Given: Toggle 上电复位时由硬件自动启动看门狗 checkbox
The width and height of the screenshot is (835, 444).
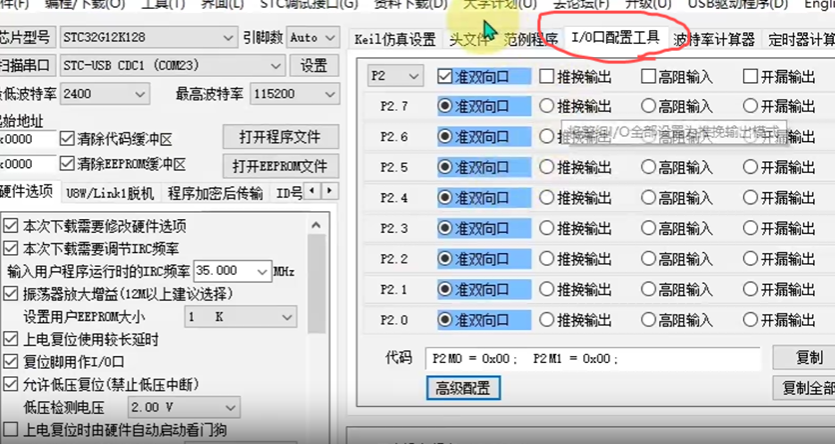Looking at the screenshot, I should 11,430.
